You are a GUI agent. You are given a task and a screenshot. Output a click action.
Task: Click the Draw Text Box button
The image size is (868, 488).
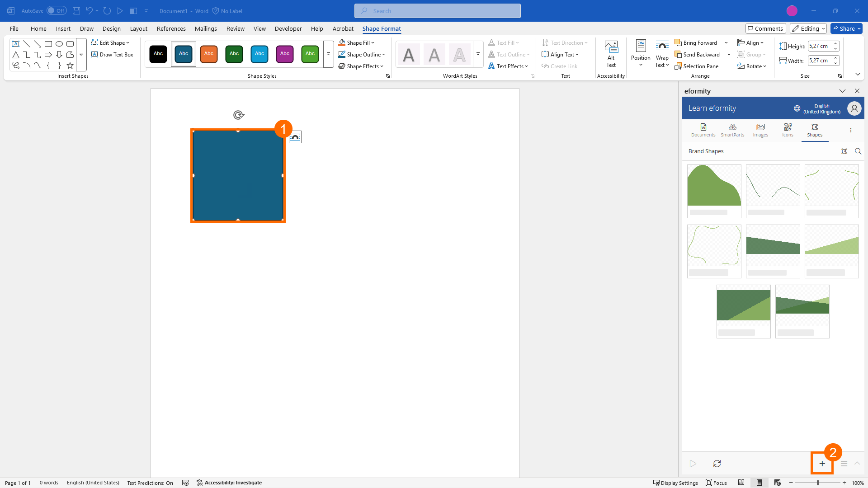pos(112,54)
